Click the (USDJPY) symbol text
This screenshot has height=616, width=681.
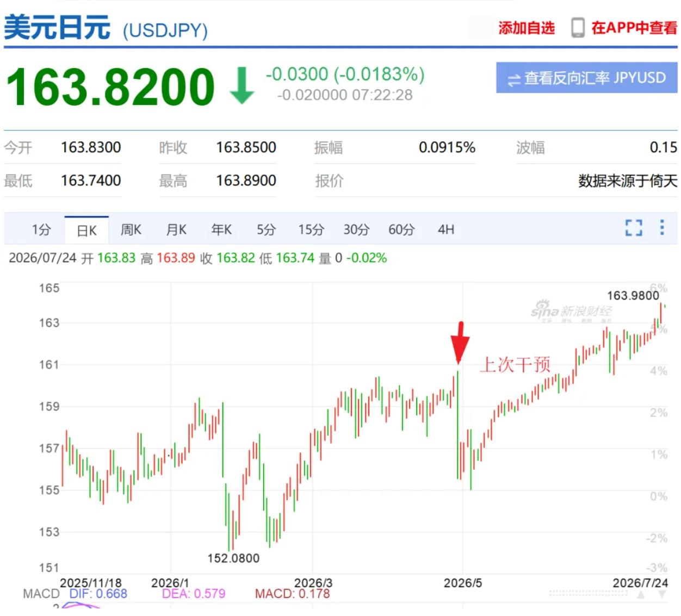point(165,30)
